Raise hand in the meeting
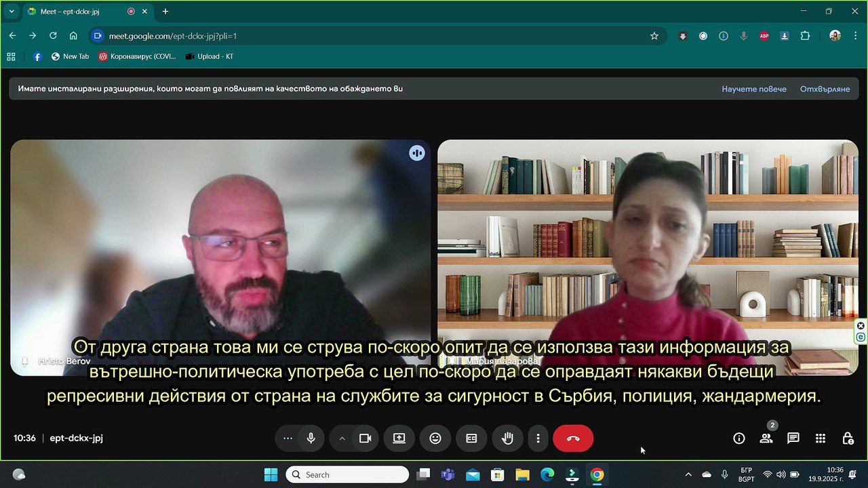Viewport: 868px width, 488px height. (507, 439)
